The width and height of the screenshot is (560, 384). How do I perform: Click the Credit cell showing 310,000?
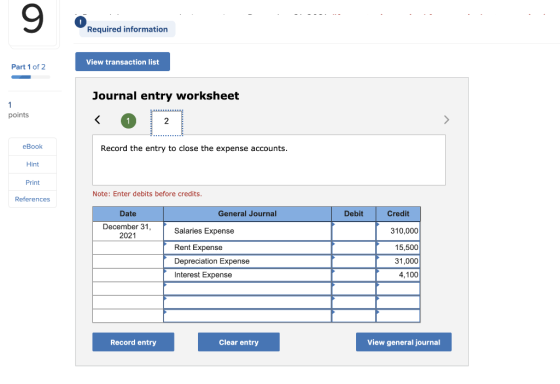pos(398,231)
